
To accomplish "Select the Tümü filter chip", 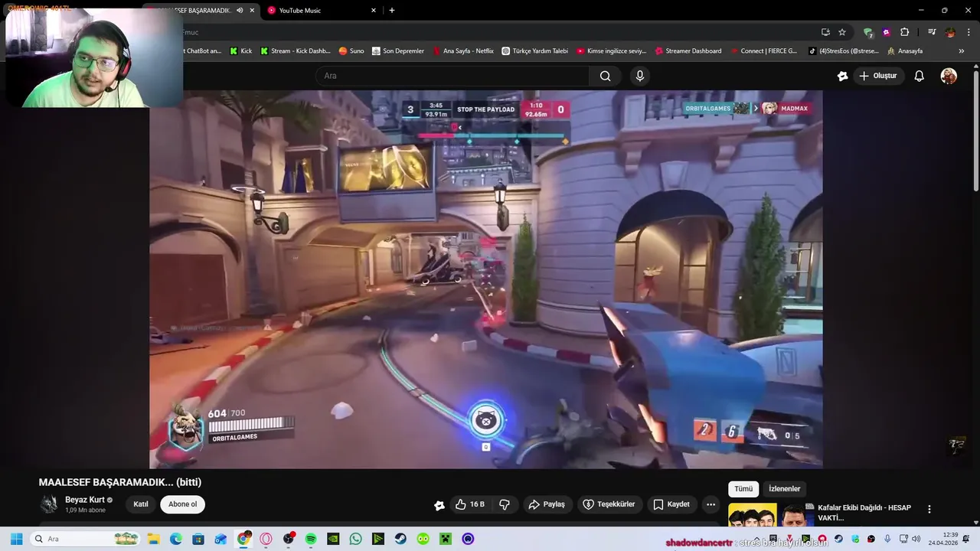I will point(743,489).
